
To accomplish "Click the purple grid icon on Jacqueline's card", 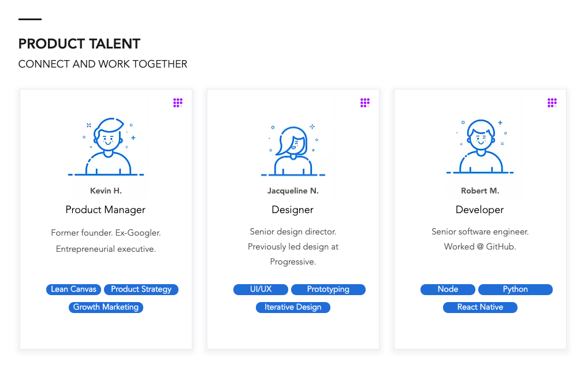I will pyautogui.click(x=365, y=103).
